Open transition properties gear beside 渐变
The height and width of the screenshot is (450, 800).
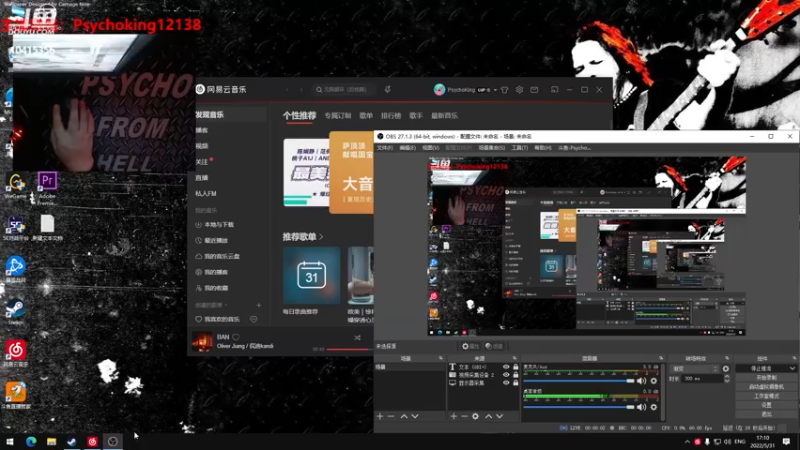click(726, 368)
